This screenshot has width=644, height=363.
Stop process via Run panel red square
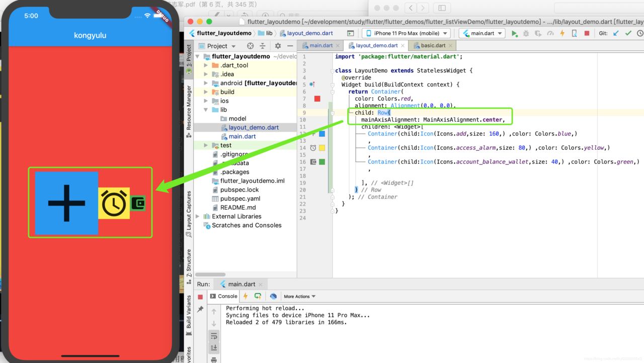200,297
